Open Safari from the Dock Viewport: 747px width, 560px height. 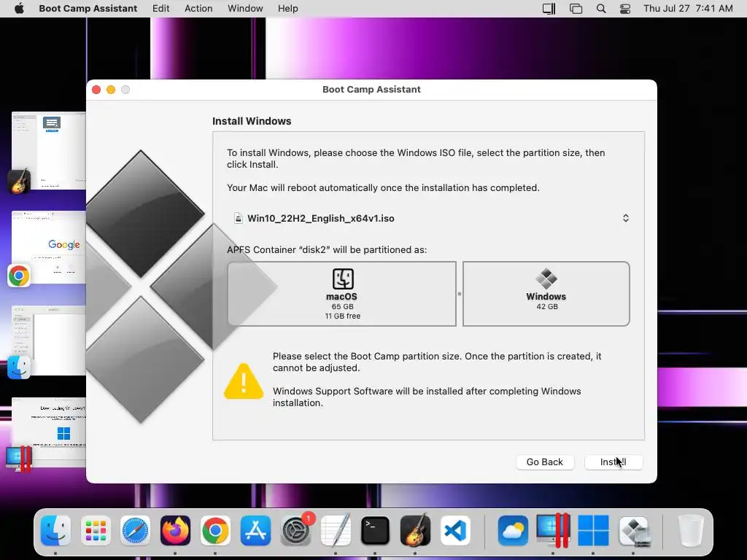pyautogui.click(x=135, y=530)
